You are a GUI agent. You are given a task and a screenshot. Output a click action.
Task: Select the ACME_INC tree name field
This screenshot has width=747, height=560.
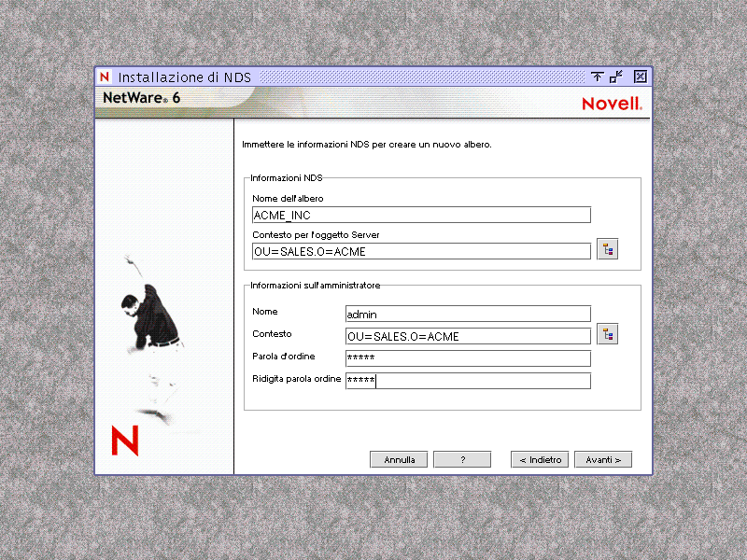point(420,215)
